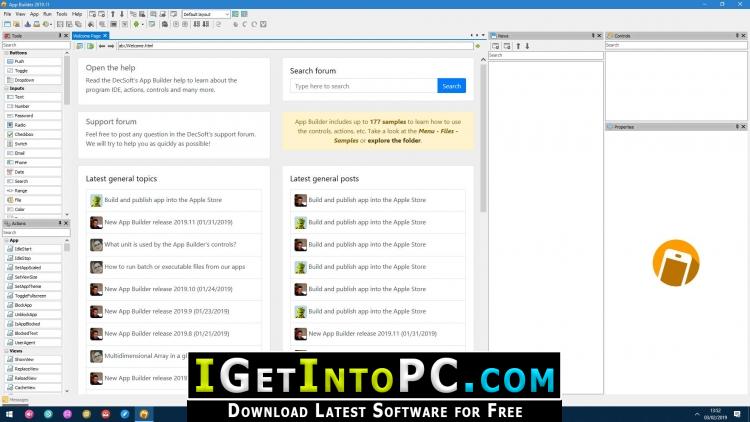The width and height of the screenshot is (750, 422).
Task: Open the File menu
Action: point(7,14)
